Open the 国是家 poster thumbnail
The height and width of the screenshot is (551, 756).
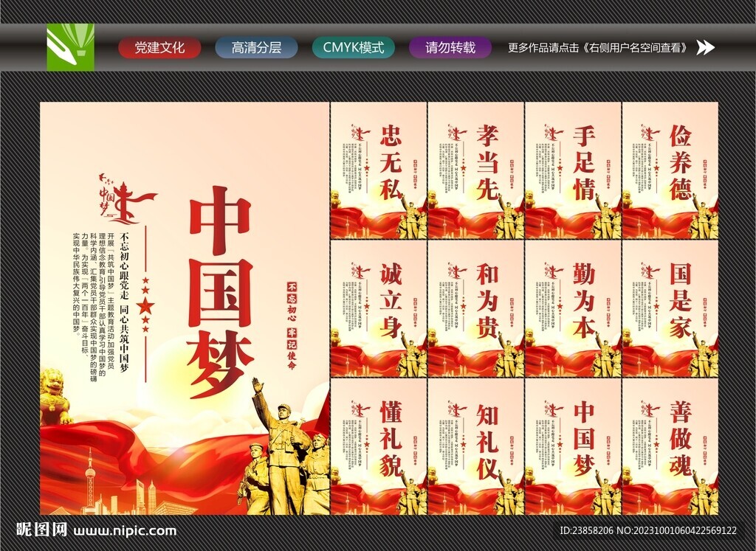coord(670,309)
